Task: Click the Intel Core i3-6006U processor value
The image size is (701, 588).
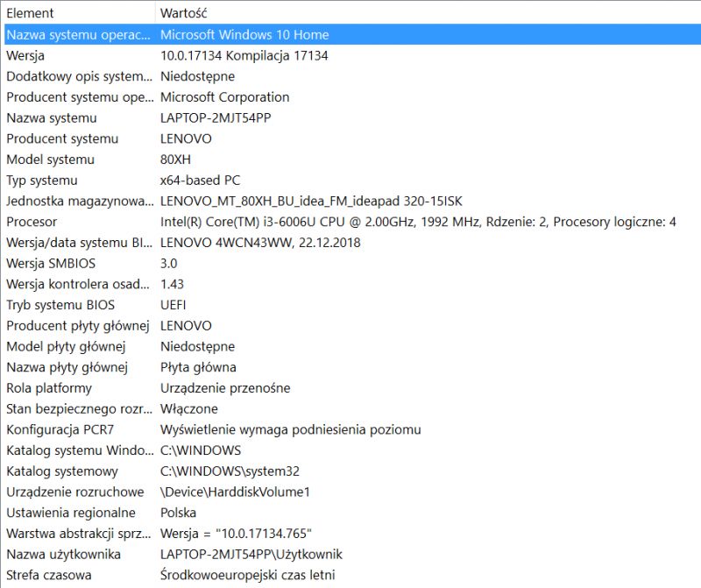Action: tap(419, 222)
